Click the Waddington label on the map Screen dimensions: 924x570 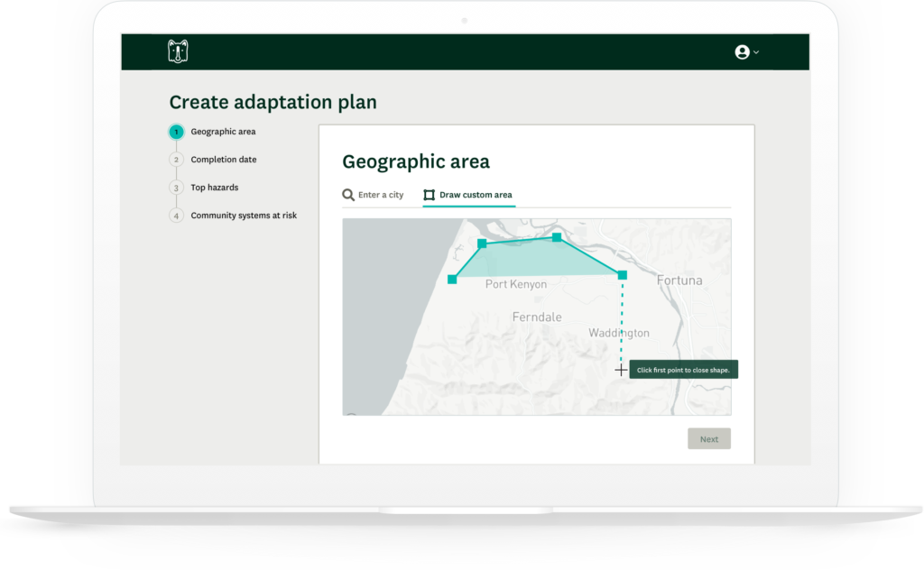click(618, 334)
